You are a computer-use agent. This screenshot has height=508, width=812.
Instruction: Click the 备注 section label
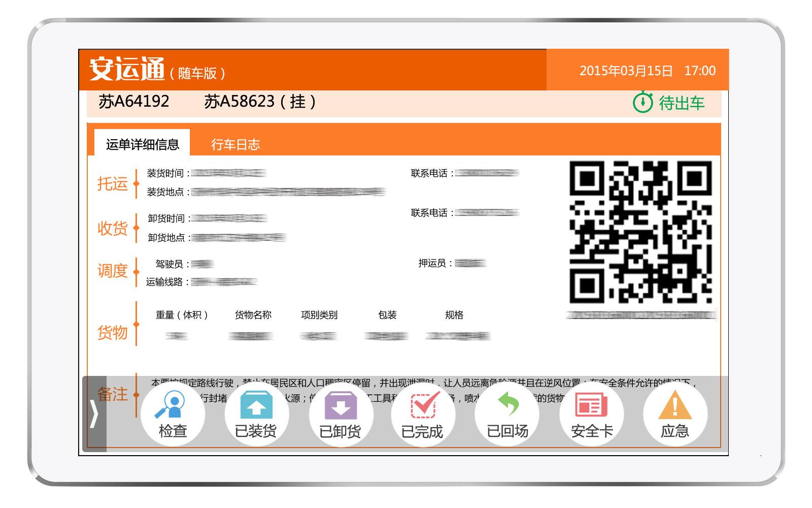click(112, 394)
